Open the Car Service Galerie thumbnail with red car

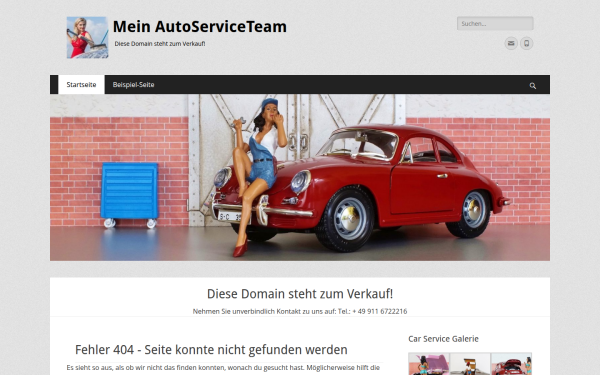(x=512, y=364)
